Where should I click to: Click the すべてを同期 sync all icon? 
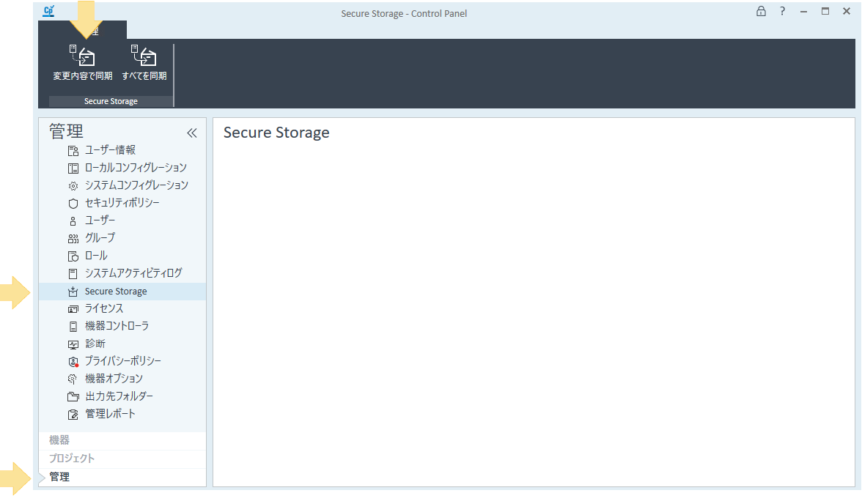[144, 56]
